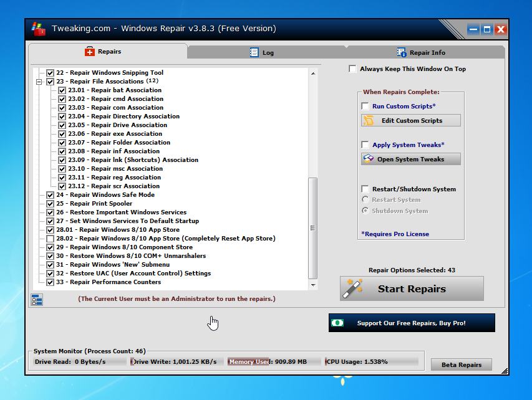Click the window resize grip in bottom corner
This screenshot has width=532, height=400.
coord(505,371)
